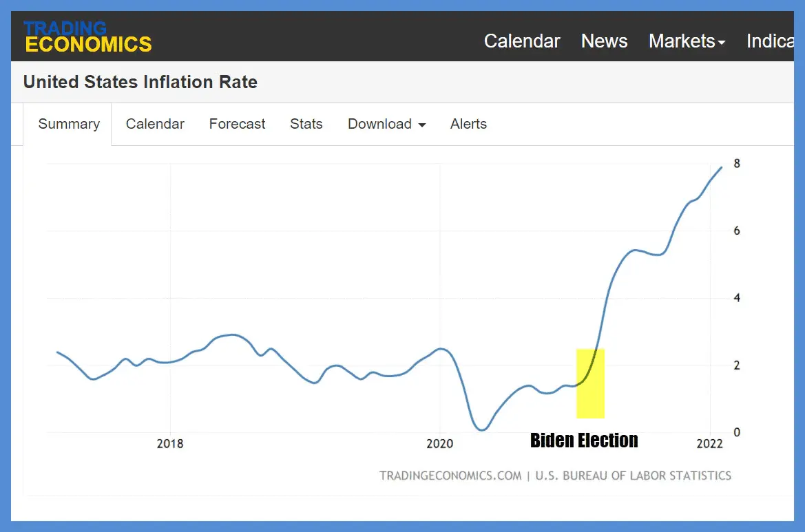Image resolution: width=805 pixels, height=532 pixels.
Task: Expand the Download dropdown
Action: (386, 124)
